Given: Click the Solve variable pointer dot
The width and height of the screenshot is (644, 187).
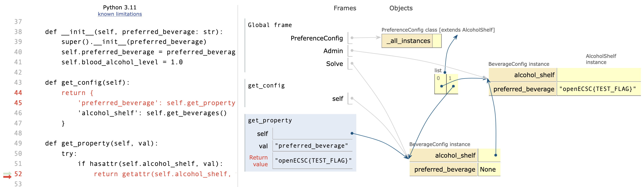Looking at the screenshot, I should click(x=352, y=63).
